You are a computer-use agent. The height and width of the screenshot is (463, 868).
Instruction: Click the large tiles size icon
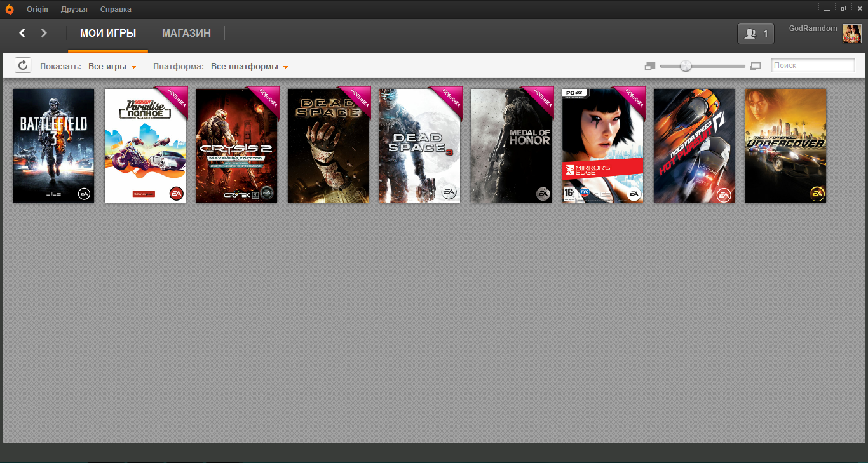756,65
